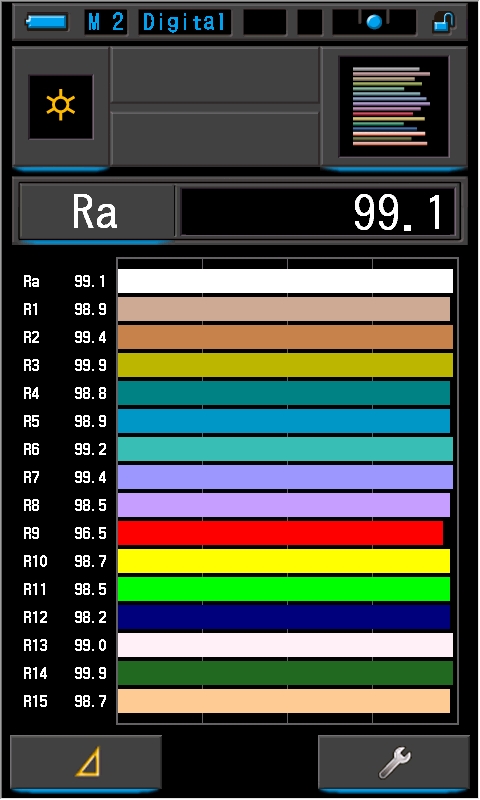Image resolution: width=480 pixels, height=800 pixels.
Task: Tap the battery level indicator icon
Action: 46,22
